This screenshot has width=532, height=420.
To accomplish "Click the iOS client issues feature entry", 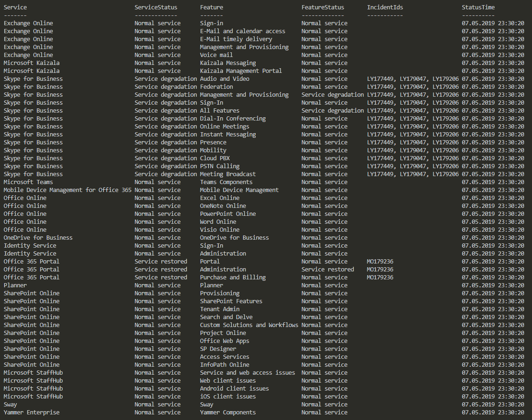I will click(x=228, y=397).
